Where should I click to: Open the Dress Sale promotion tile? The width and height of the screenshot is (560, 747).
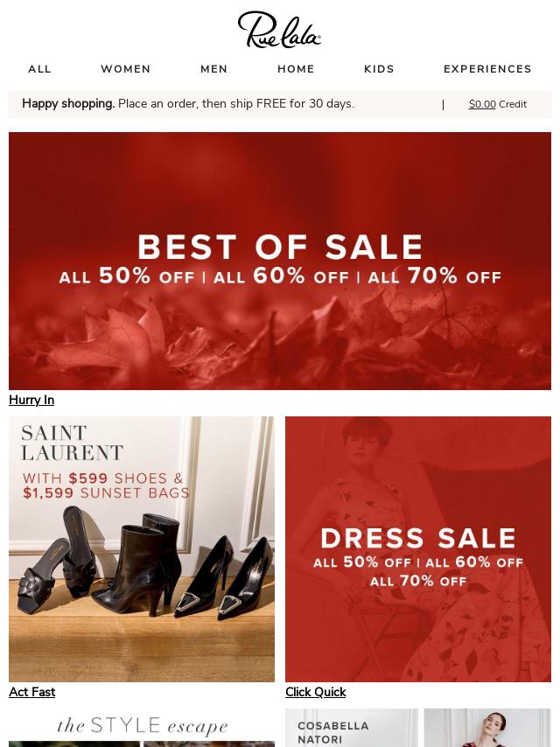pyautogui.click(x=418, y=549)
